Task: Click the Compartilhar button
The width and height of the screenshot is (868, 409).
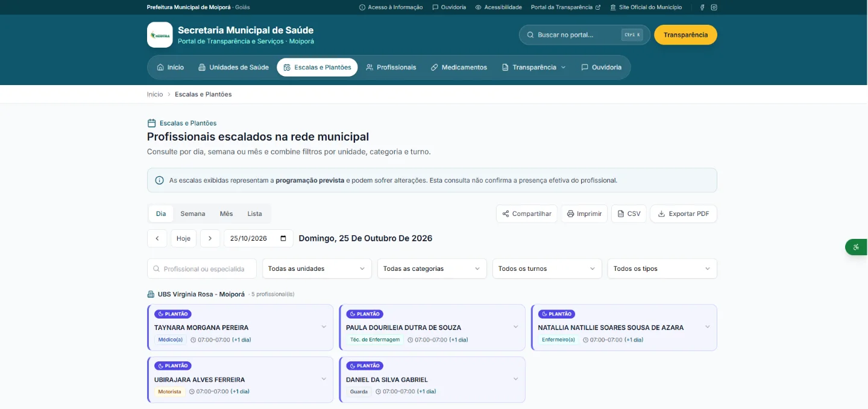Action: pos(527,214)
